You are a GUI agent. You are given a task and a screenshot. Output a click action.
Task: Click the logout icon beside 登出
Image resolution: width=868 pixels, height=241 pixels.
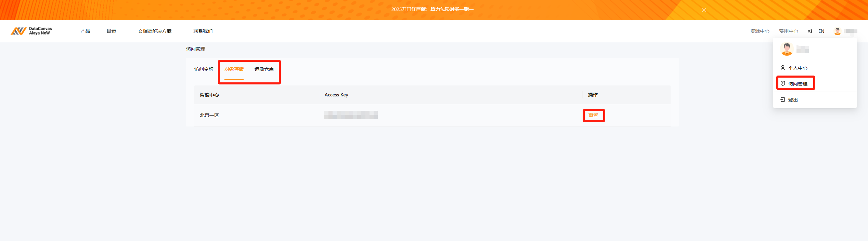(x=783, y=99)
